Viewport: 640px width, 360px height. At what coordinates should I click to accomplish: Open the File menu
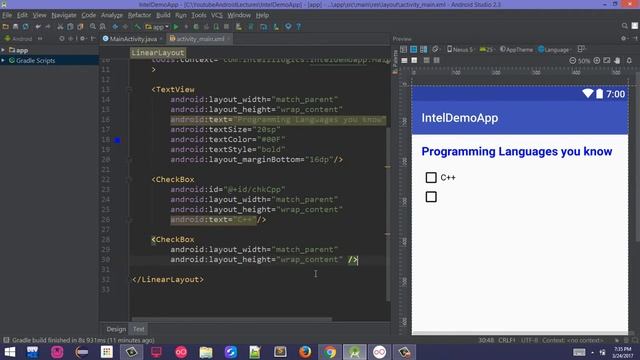click(7, 15)
